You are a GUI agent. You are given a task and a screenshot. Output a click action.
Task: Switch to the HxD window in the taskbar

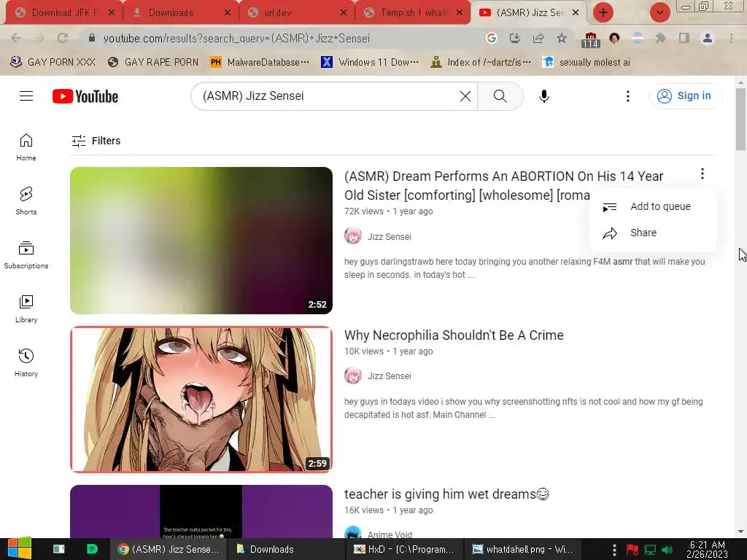point(404,549)
